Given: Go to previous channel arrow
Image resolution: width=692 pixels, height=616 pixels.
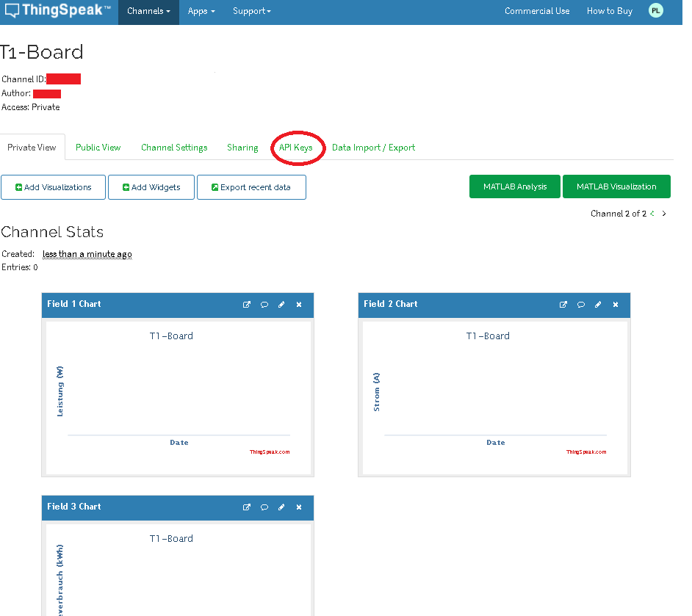Looking at the screenshot, I should tap(652, 214).
